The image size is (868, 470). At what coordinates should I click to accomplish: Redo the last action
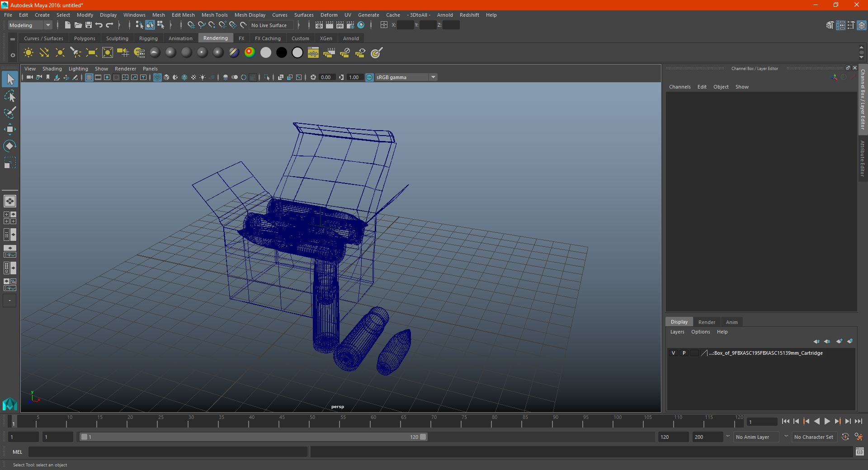(109, 25)
